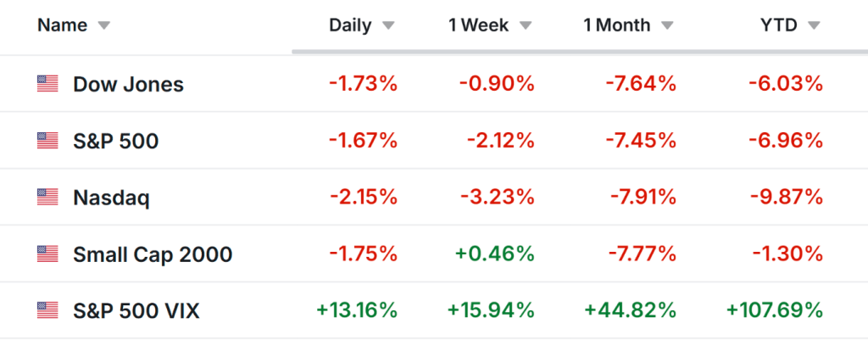The image size is (868, 340).
Task: Click the flag icon beside S&P 500 VIX
Action: point(47,311)
